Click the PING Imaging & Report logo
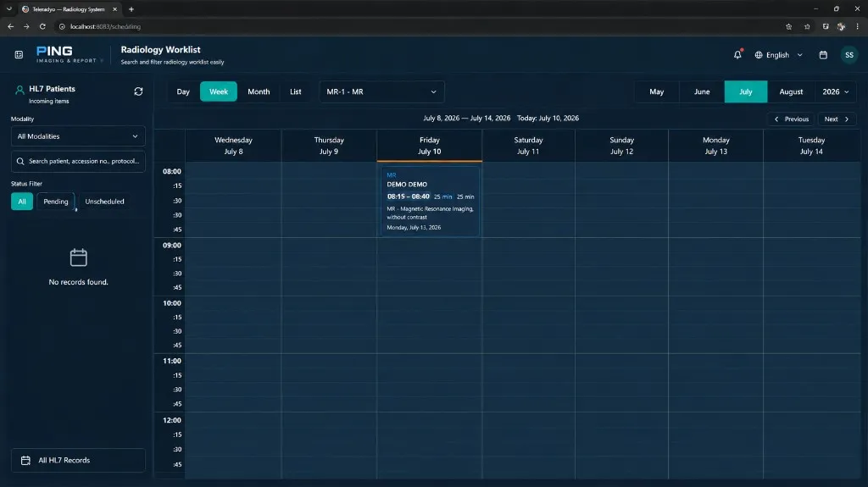This screenshot has height=487, width=868. [x=66, y=54]
